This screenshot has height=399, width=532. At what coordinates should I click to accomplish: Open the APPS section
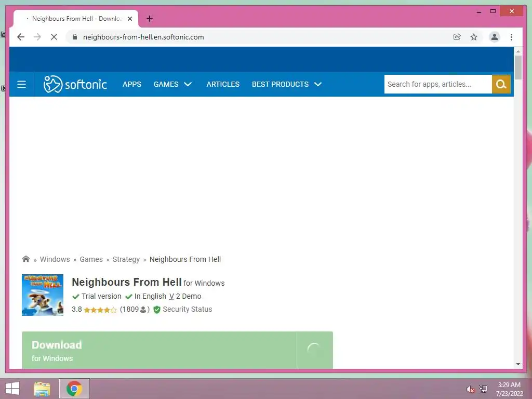point(131,84)
